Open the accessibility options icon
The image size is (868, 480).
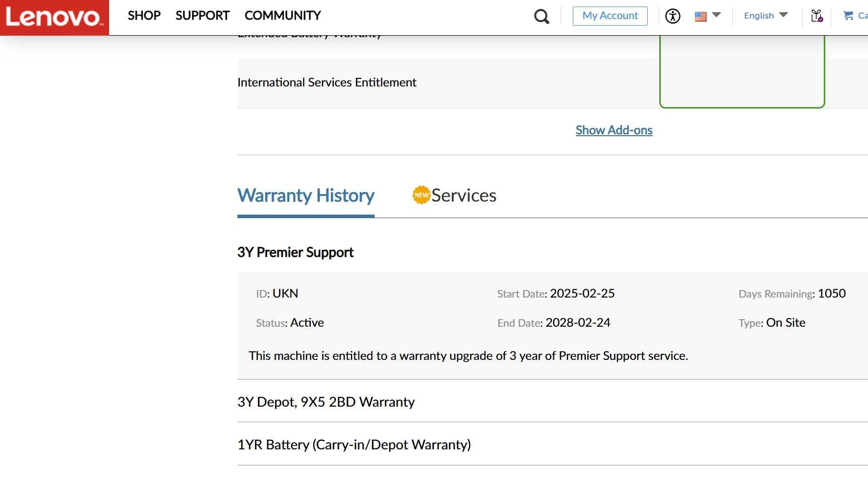pos(672,16)
